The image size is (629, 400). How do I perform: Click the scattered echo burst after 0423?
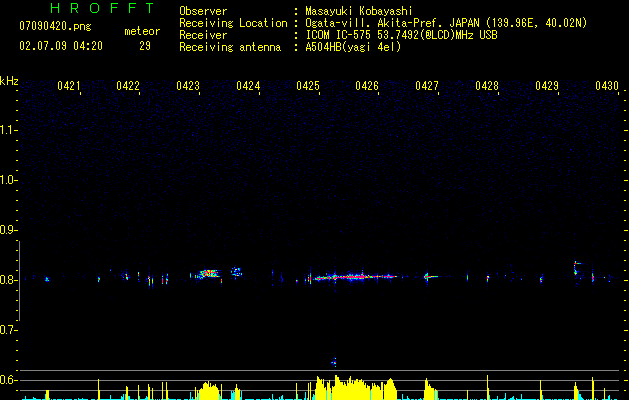click(x=207, y=274)
